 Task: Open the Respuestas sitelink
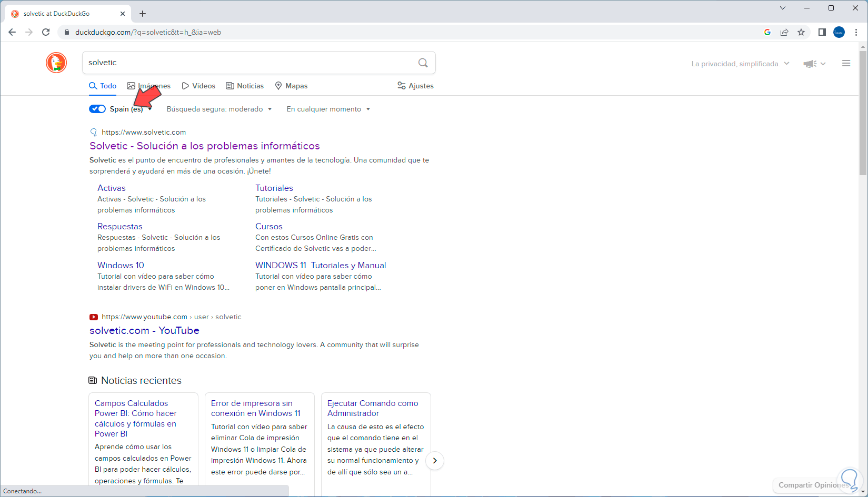(120, 226)
